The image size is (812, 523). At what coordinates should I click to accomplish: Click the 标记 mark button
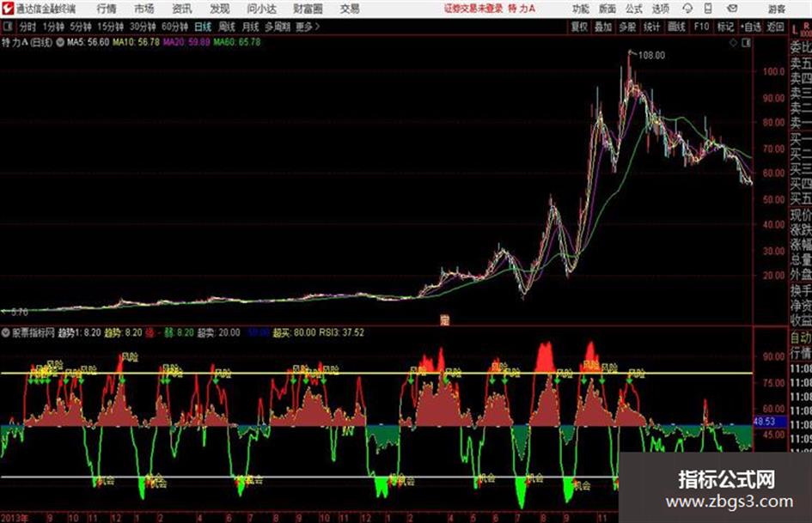pos(725,27)
